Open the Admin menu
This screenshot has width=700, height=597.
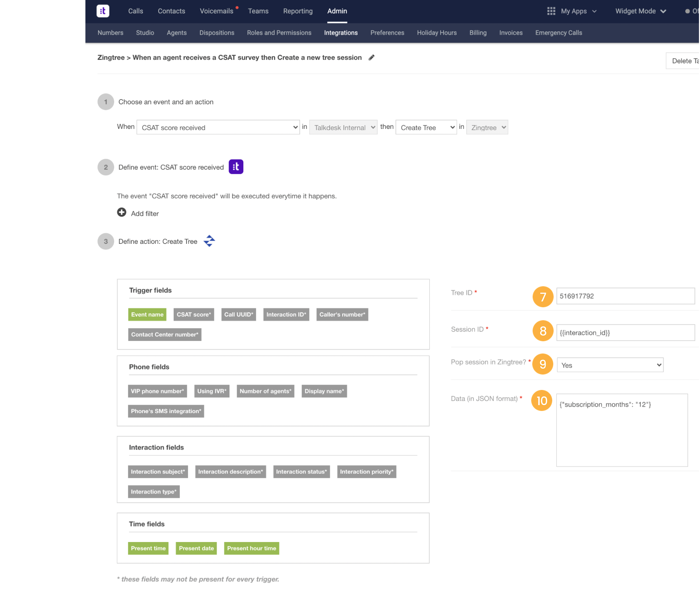click(337, 11)
